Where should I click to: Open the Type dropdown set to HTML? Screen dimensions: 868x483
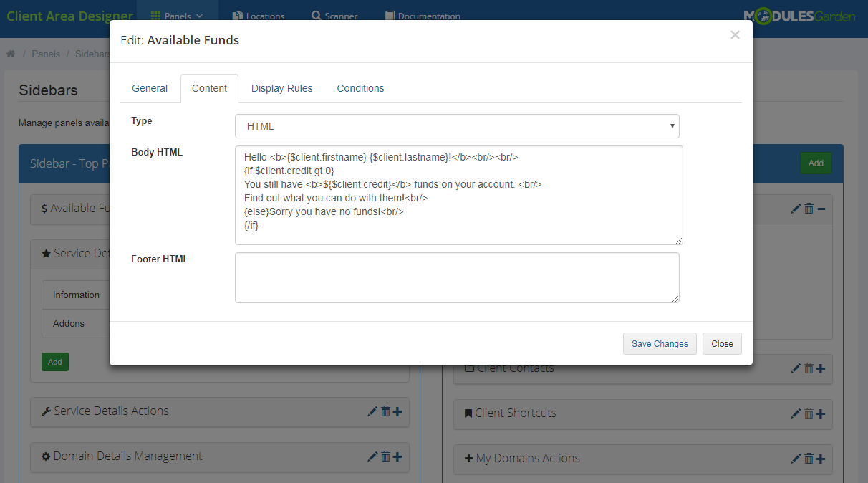coord(457,126)
